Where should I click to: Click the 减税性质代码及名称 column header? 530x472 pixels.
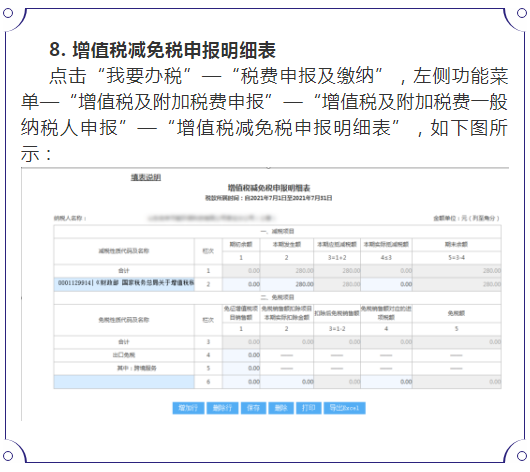coord(124,251)
